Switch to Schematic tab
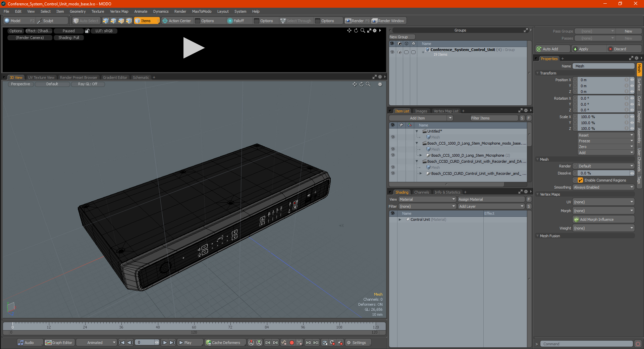644x349 pixels. (x=141, y=78)
